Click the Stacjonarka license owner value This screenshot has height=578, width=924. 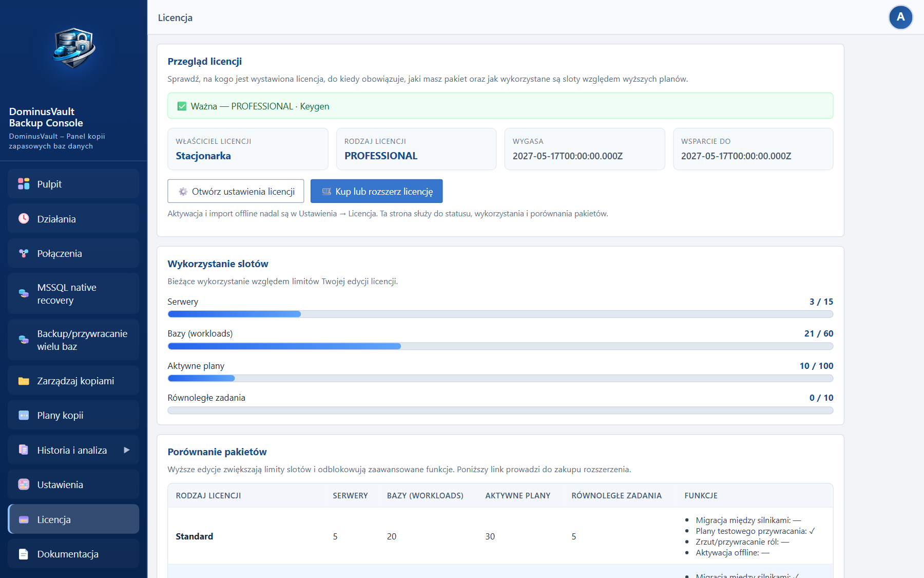203,156
